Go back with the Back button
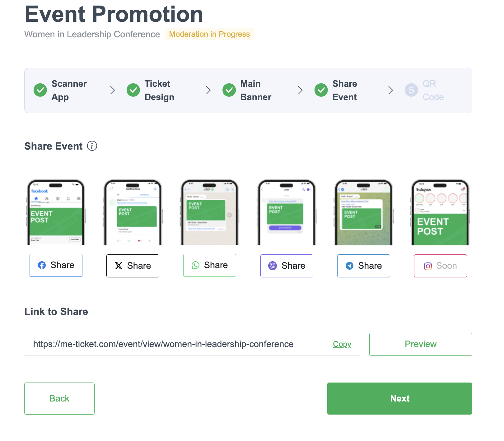Viewport: 504px width, 441px height. (x=59, y=398)
